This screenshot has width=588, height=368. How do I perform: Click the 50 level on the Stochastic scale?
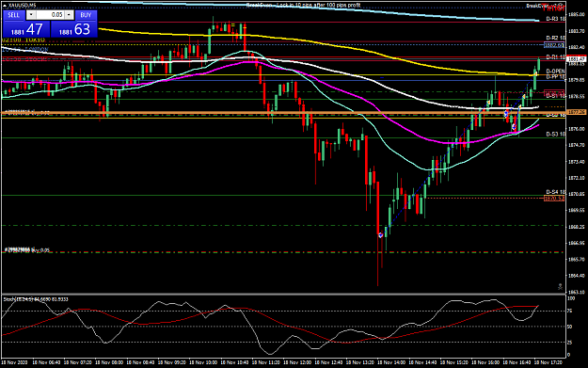tap(570, 327)
